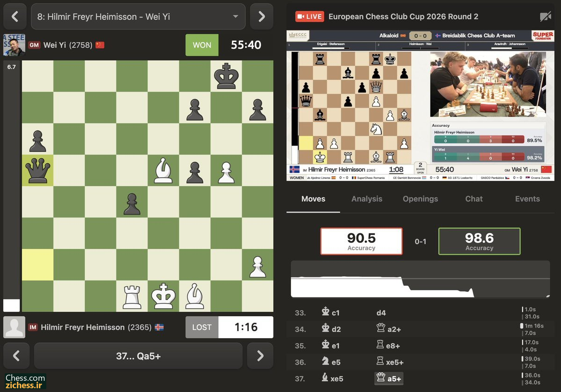Select the highlighted move Qa5+

tap(389, 378)
